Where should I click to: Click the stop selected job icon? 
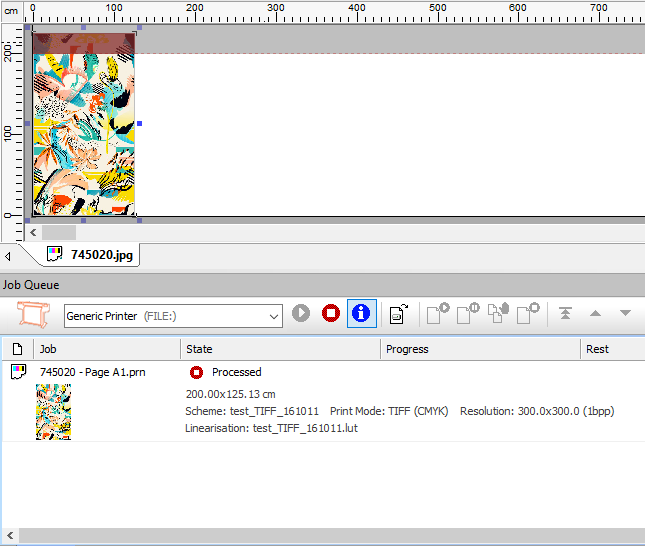pyautogui.click(x=528, y=314)
